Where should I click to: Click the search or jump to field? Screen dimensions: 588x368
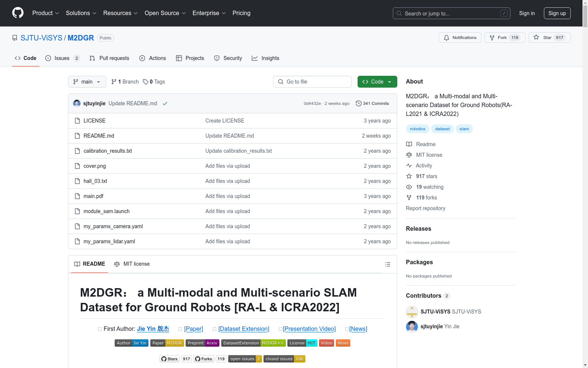coord(452,13)
